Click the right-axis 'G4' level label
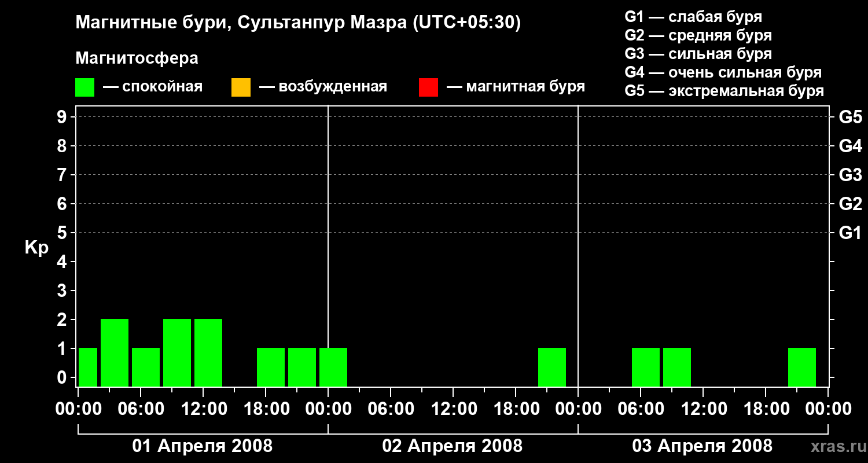The width and height of the screenshot is (868, 463). point(850,146)
